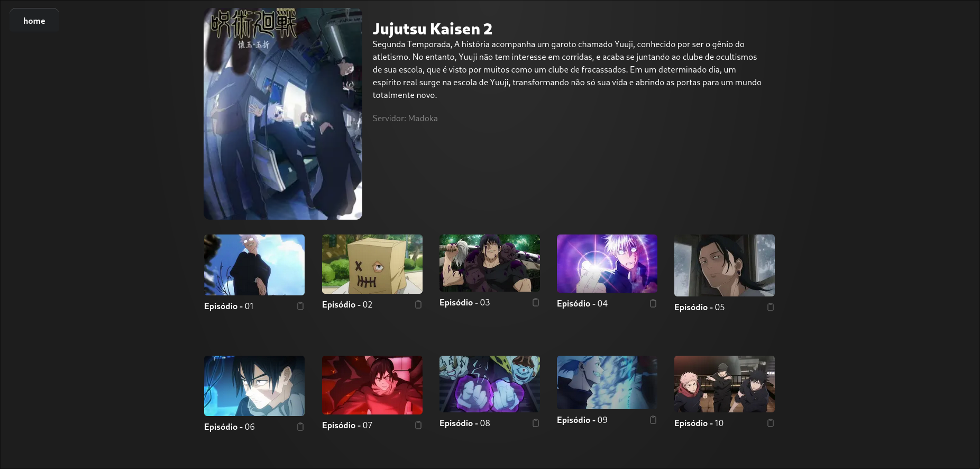Open Episódio 10 thumbnail
The height and width of the screenshot is (469, 980).
[725, 384]
